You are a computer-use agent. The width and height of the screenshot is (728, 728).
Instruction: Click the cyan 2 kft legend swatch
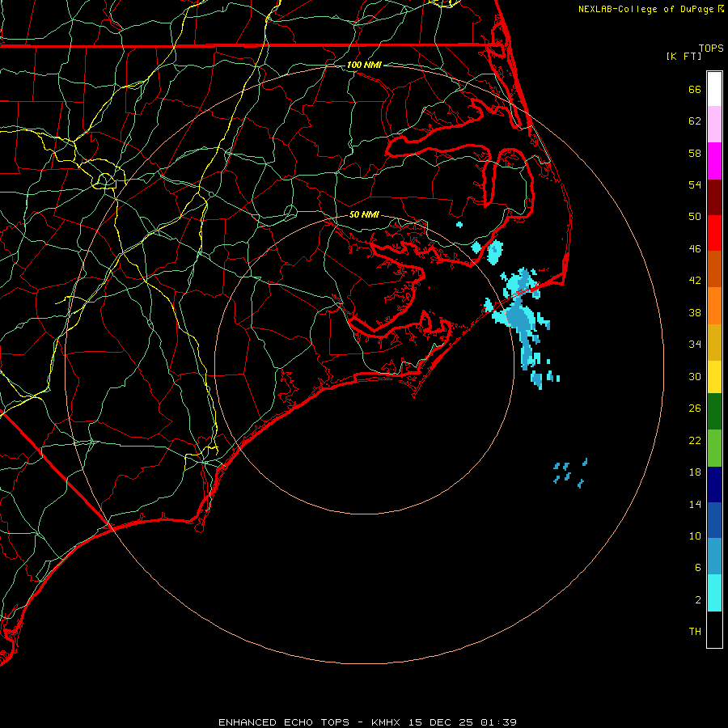[x=714, y=593]
